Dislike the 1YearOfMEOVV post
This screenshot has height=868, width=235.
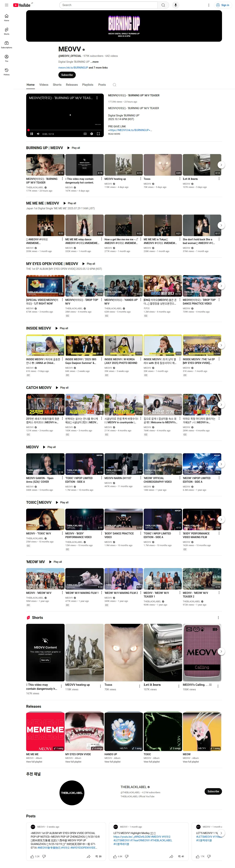pos(127,856)
